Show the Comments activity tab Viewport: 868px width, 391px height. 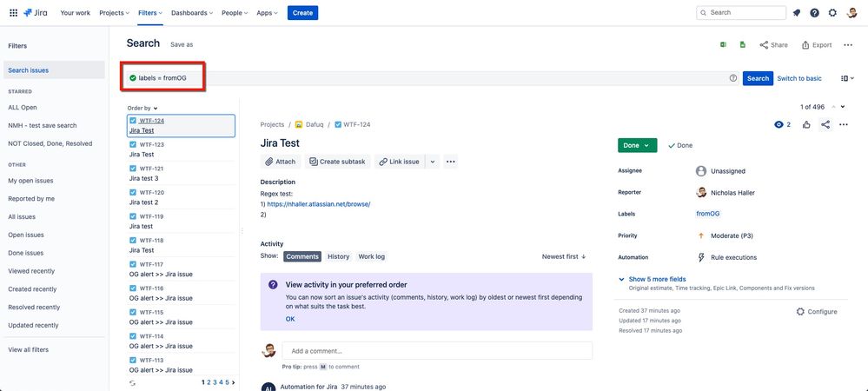click(302, 256)
